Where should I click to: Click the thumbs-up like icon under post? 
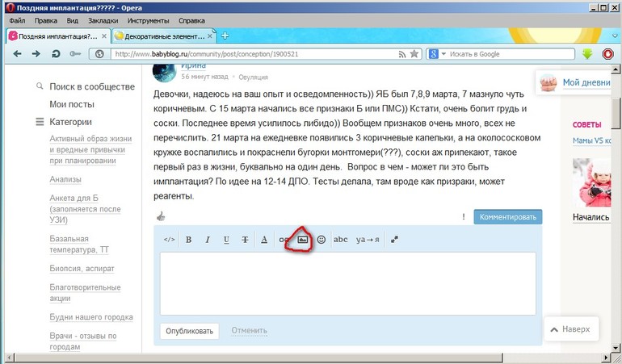pos(160,217)
